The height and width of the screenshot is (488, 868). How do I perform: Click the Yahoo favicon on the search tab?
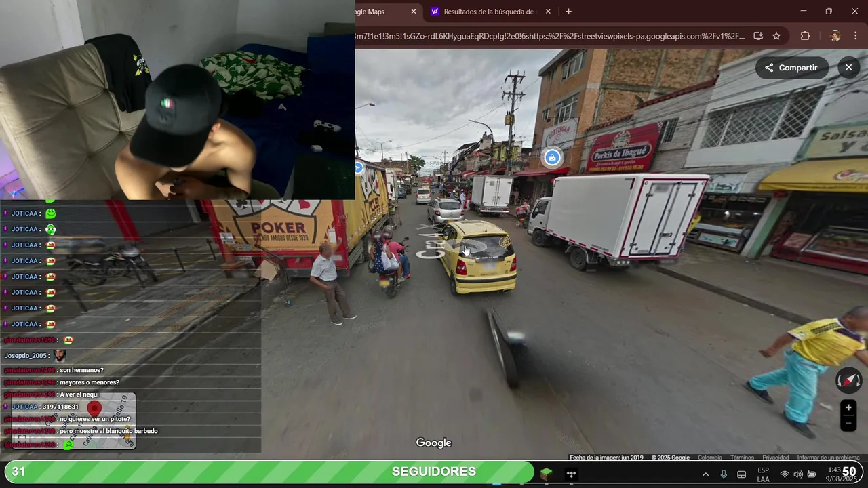[435, 12]
